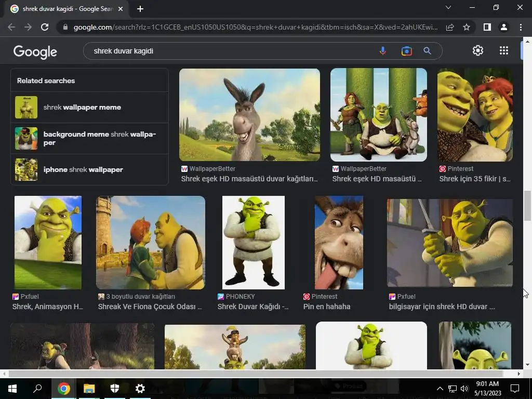532x399 pixels.
Task: Open Settings gear in taskbar
Action: click(140, 388)
